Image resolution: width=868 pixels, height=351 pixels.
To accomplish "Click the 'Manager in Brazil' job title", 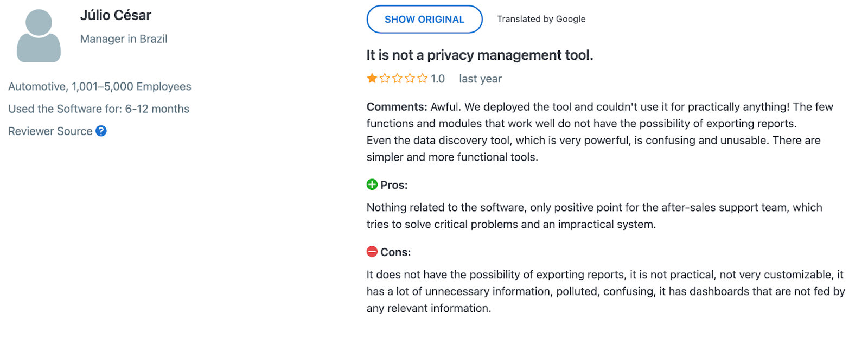I will 124,39.
